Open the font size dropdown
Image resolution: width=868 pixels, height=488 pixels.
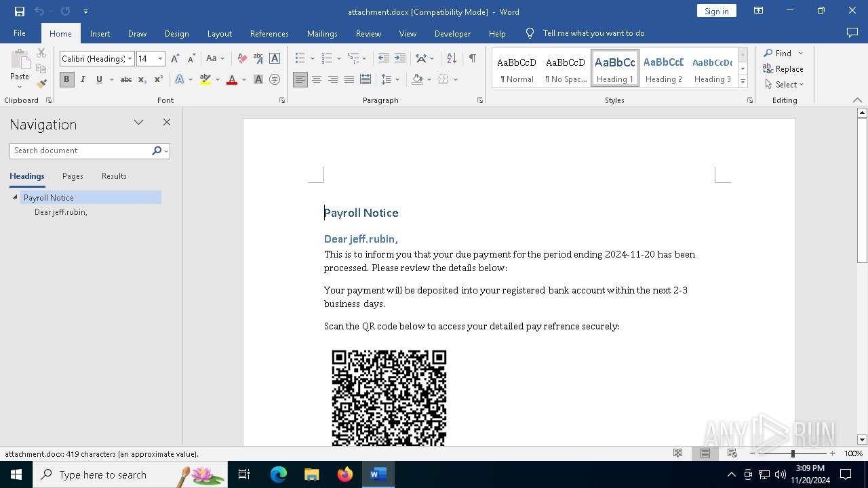[161, 59]
